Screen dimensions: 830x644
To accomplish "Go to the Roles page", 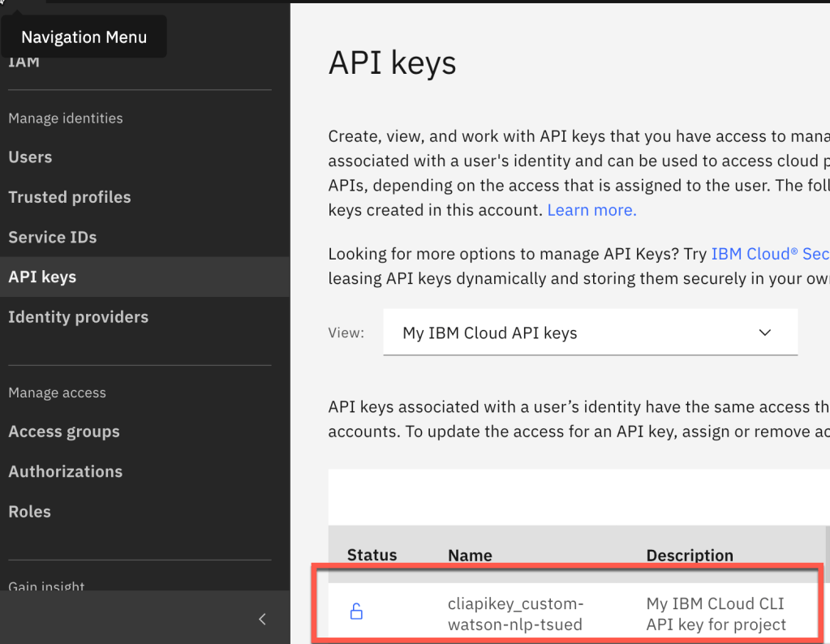I will [x=29, y=512].
